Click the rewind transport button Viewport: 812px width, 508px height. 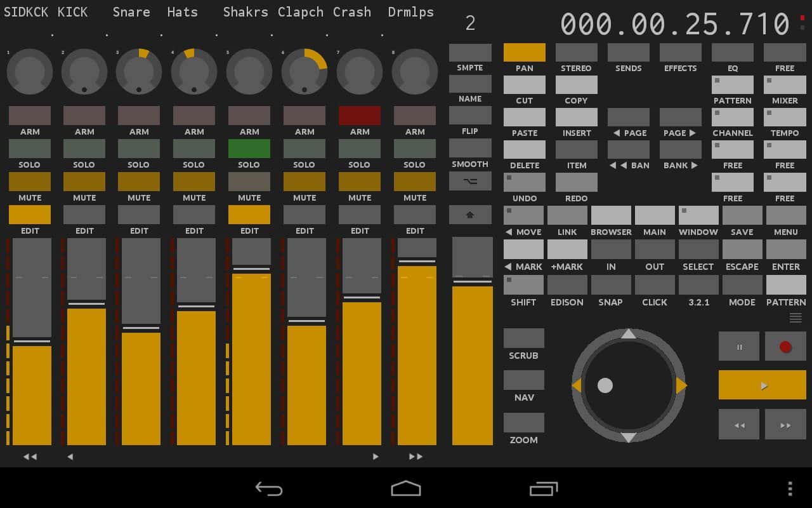(x=738, y=424)
